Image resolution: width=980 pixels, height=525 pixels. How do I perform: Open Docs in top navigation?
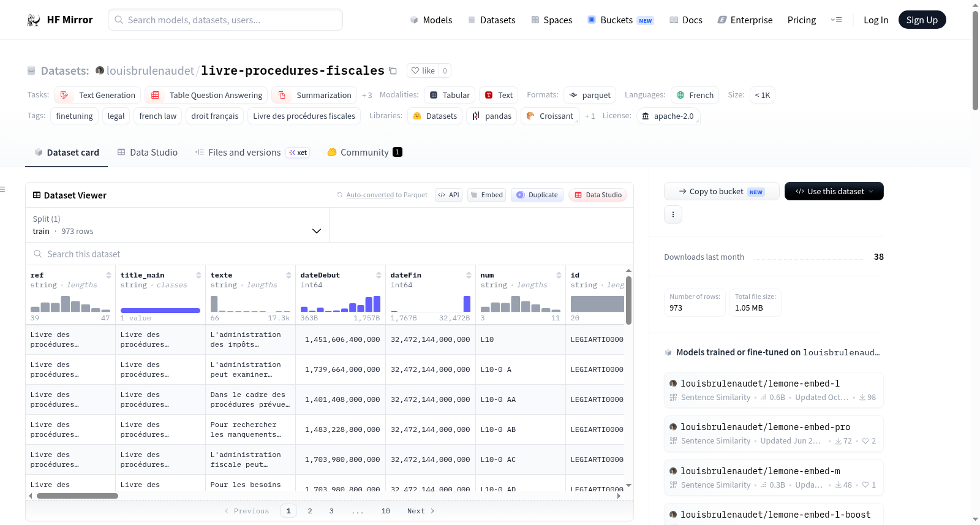point(686,20)
